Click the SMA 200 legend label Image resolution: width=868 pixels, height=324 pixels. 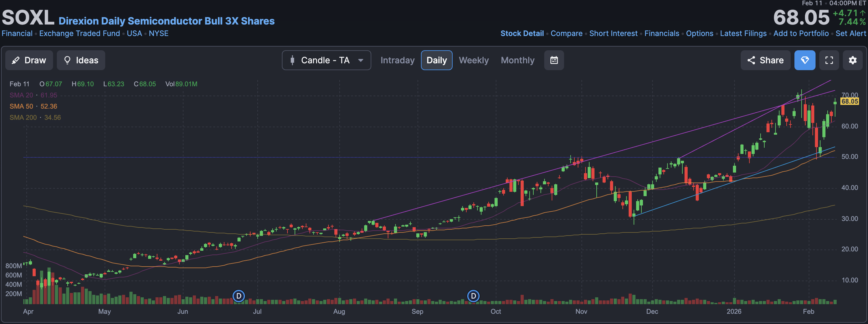(x=23, y=117)
